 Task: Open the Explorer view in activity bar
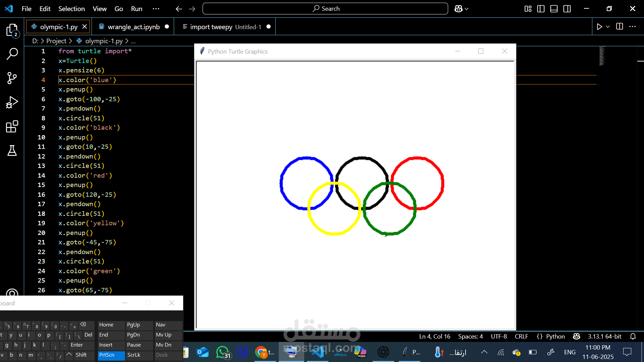[x=12, y=30]
